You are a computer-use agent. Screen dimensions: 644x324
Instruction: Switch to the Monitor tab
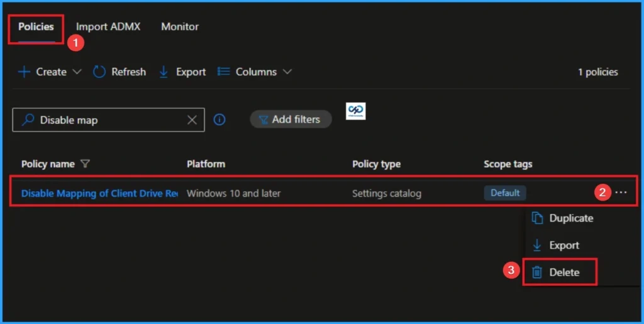point(180,26)
